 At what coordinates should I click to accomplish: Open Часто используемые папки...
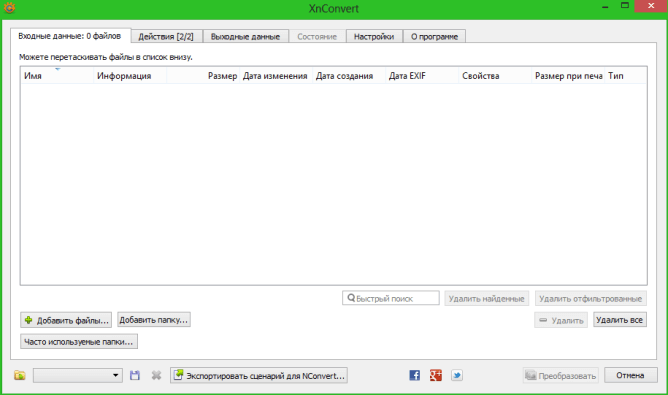coord(79,342)
